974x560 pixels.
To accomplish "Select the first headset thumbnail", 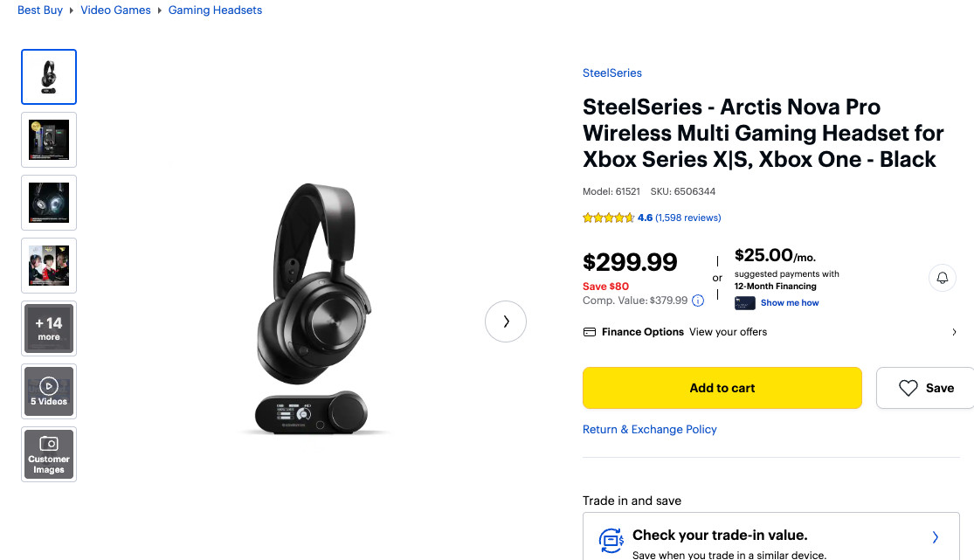I will pyautogui.click(x=49, y=77).
